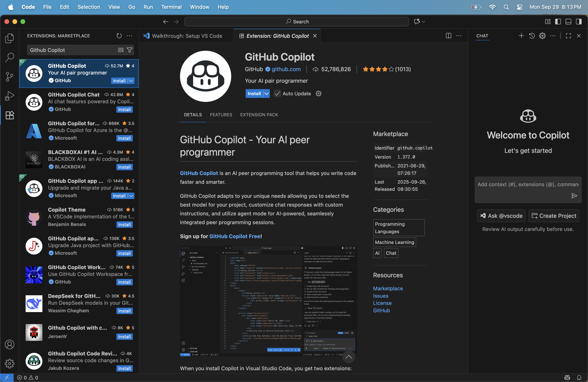Show chat history

coord(532,36)
